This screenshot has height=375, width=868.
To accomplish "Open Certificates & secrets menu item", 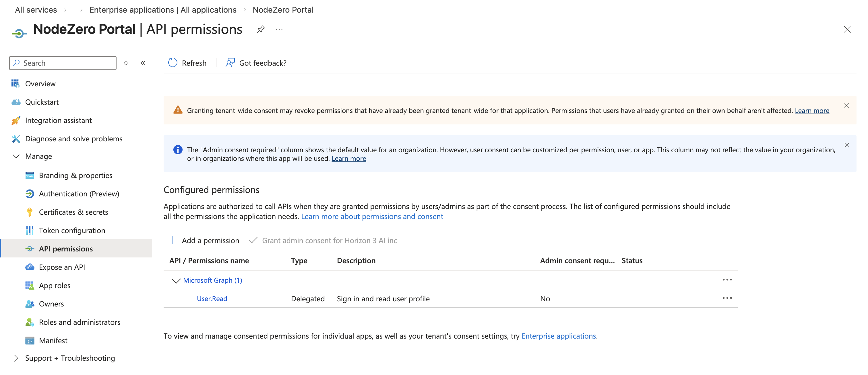I will (x=73, y=212).
